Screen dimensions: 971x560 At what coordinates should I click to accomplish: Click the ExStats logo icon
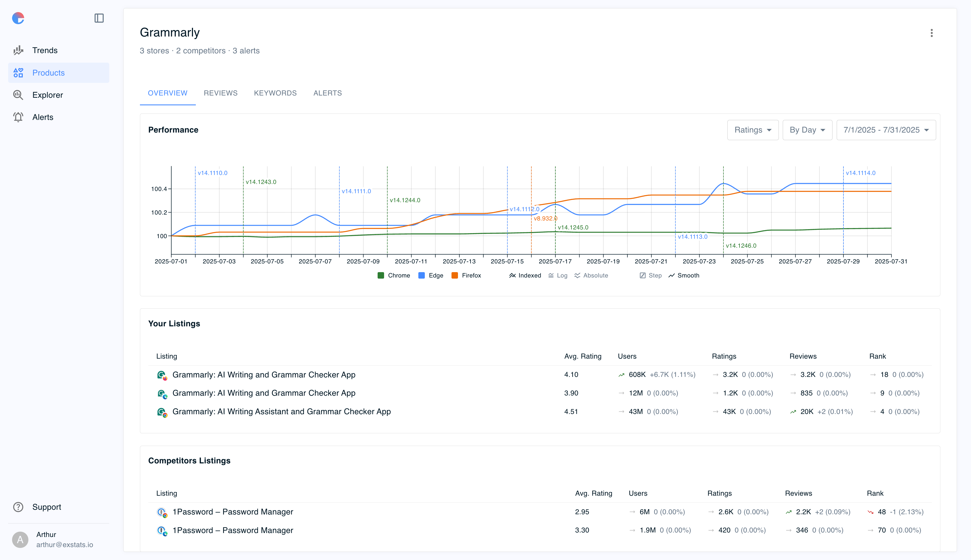(18, 18)
